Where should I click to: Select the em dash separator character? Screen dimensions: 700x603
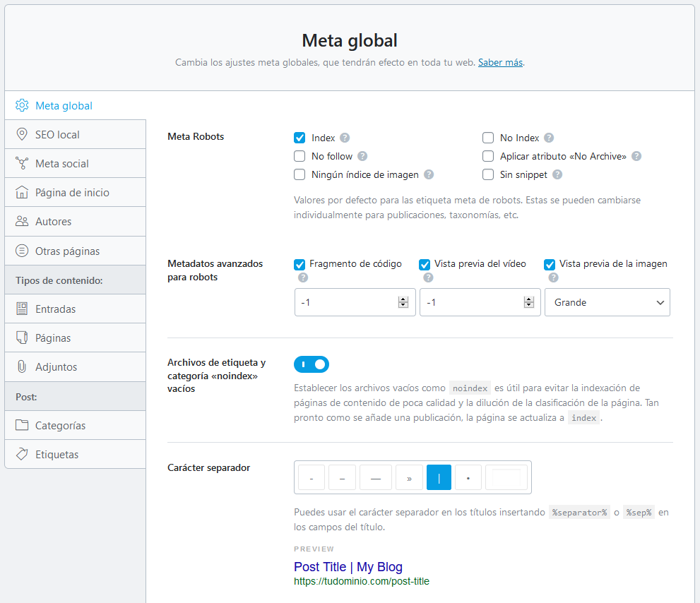376,477
